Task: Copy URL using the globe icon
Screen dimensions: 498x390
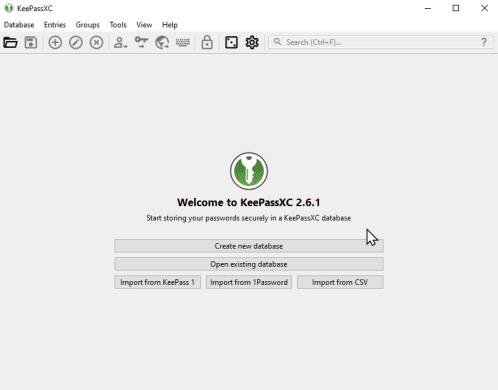Action: tap(162, 43)
